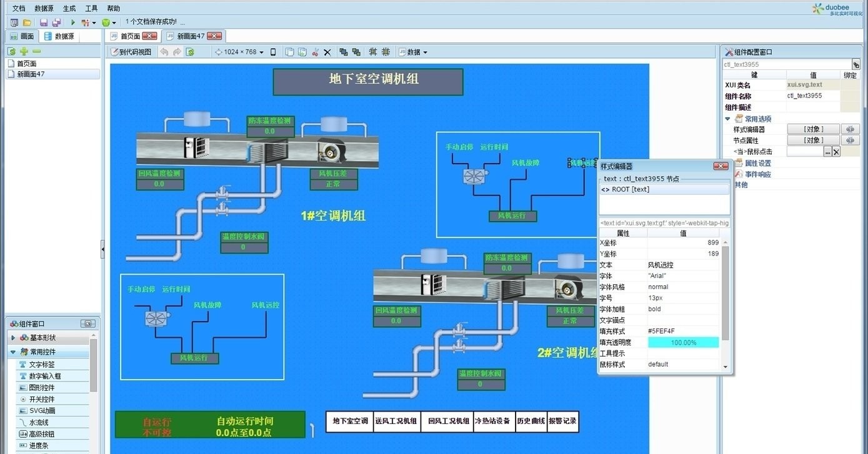Viewport: 868px width, 454px height.
Task: Click the ... browse button for 鼠标点击
Action: coord(828,151)
